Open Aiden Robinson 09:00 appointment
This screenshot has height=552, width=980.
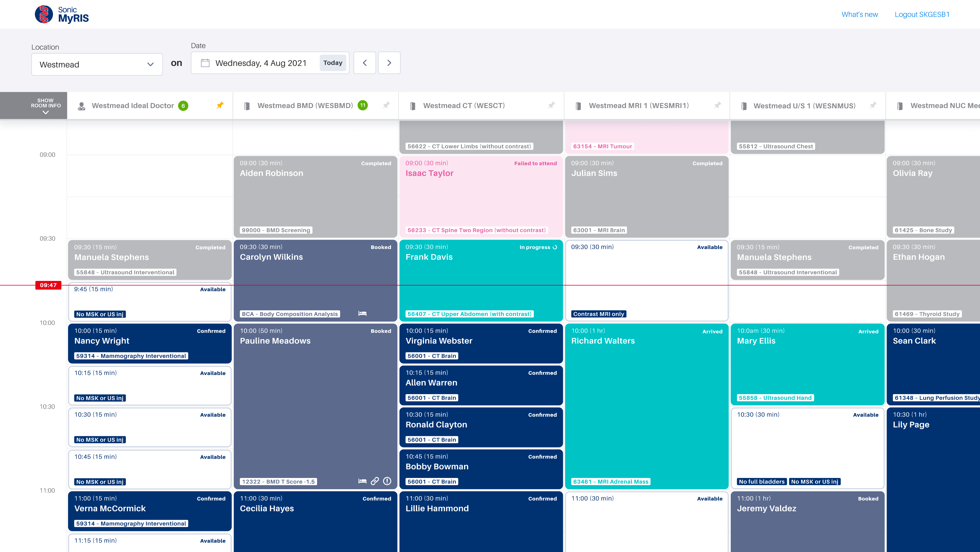click(x=315, y=196)
